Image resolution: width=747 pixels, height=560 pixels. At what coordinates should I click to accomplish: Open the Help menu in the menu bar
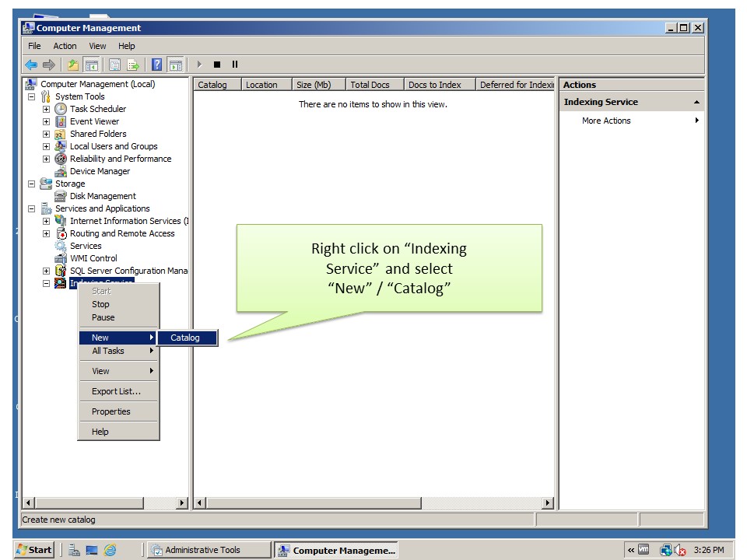click(127, 46)
